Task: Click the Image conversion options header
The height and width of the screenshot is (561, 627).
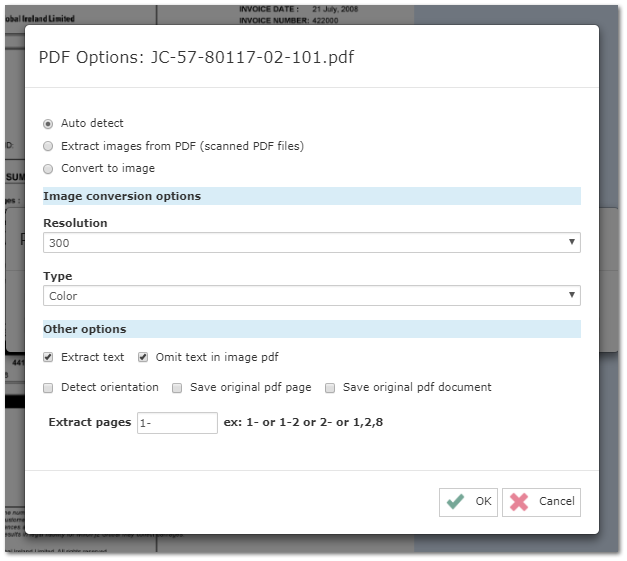Action: click(312, 196)
